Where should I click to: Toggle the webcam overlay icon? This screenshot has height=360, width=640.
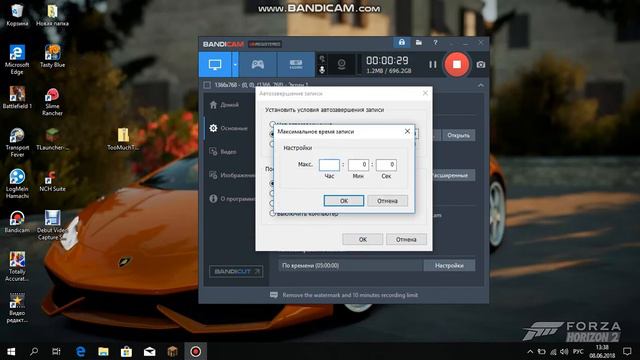342,64
